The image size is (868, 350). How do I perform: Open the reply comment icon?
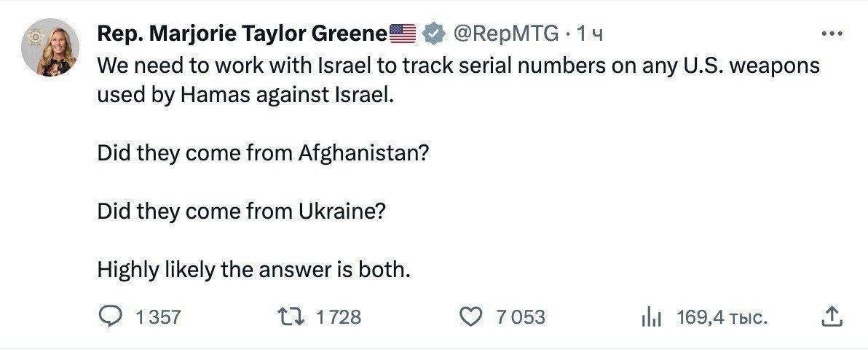tap(110, 316)
